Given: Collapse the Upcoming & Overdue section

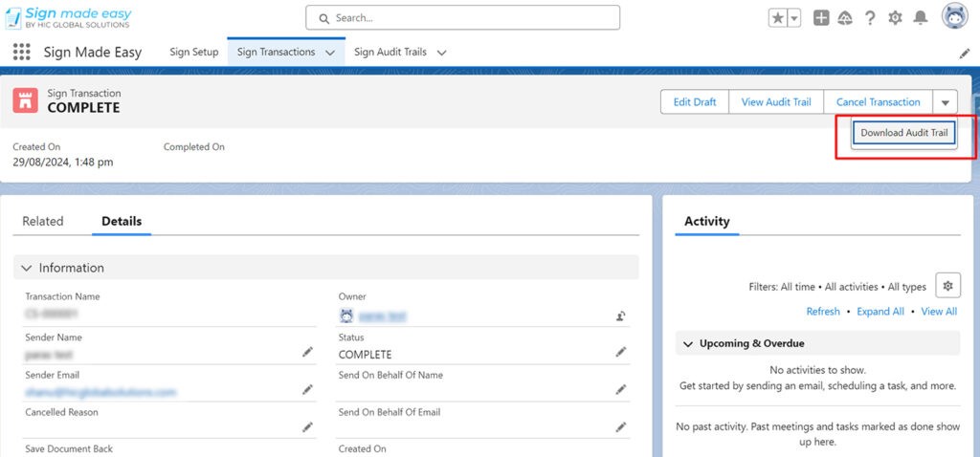Looking at the screenshot, I should click(x=817, y=343).
